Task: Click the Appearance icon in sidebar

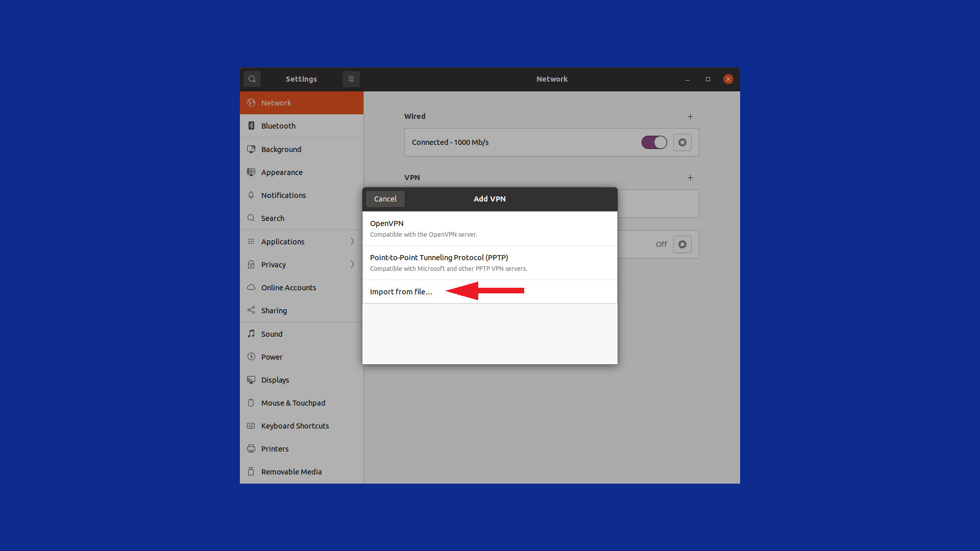Action: click(251, 172)
